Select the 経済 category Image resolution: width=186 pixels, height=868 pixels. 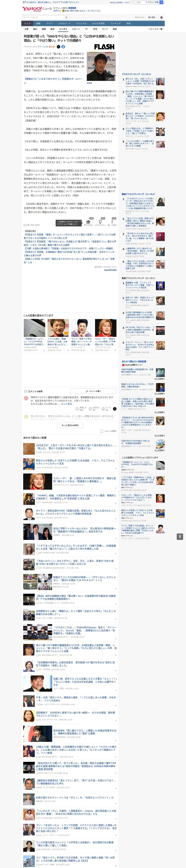click(x=52, y=29)
